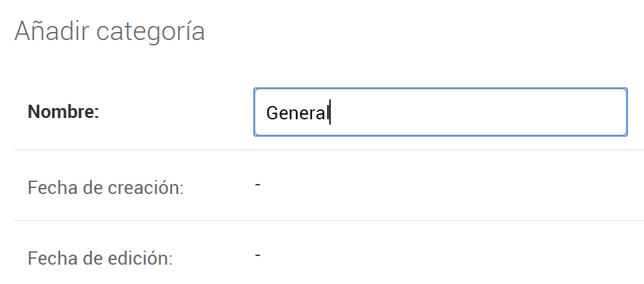Click the blue focused border of the Nombre field

click(440, 89)
